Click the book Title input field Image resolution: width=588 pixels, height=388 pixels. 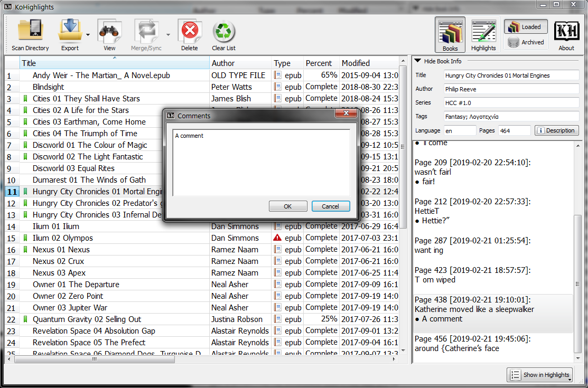(x=511, y=75)
